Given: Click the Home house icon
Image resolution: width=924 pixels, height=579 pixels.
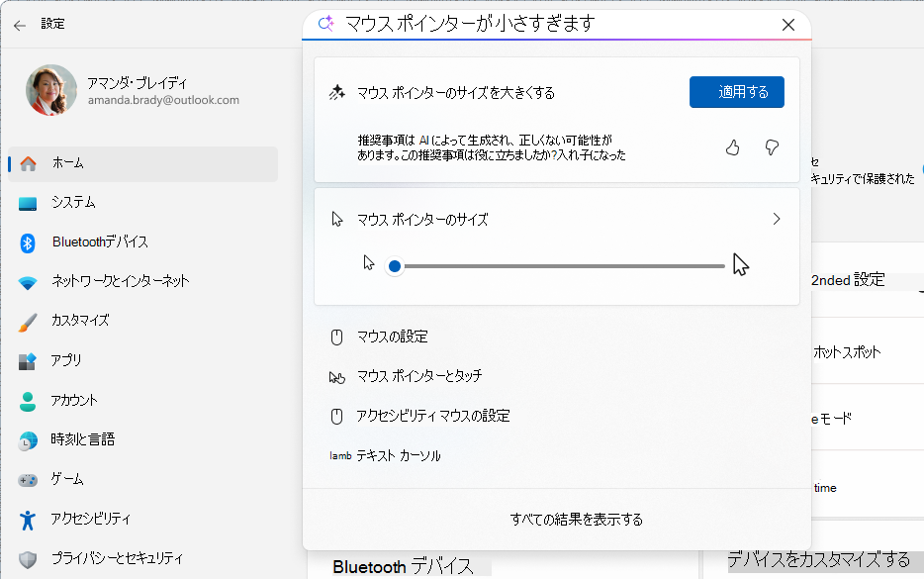Looking at the screenshot, I should pyautogui.click(x=28, y=163).
